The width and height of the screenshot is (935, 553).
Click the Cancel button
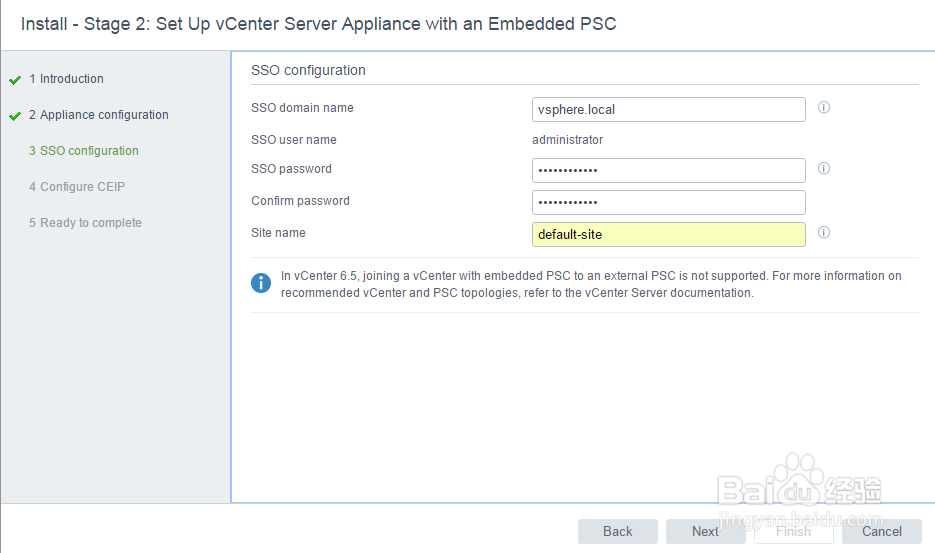[x=881, y=531]
